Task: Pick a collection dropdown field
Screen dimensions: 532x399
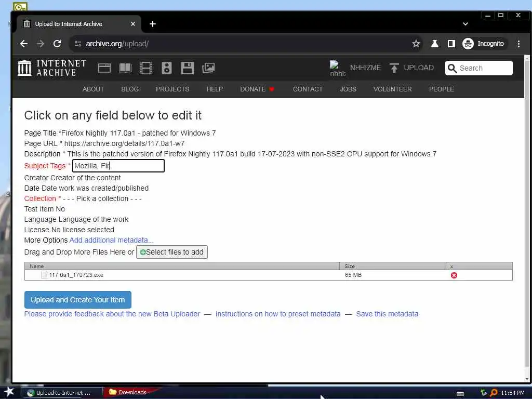Action: pyautogui.click(x=102, y=199)
